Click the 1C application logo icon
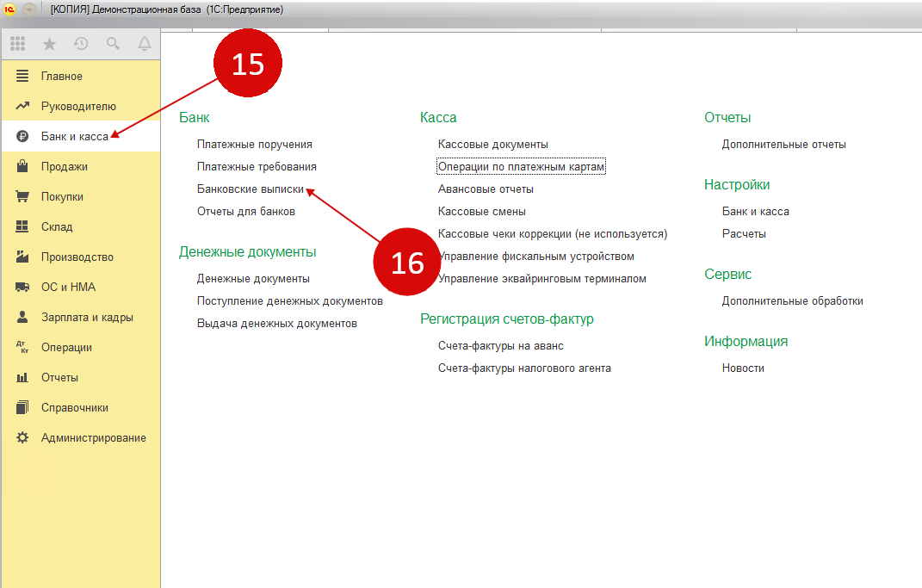 click(10, 9)
